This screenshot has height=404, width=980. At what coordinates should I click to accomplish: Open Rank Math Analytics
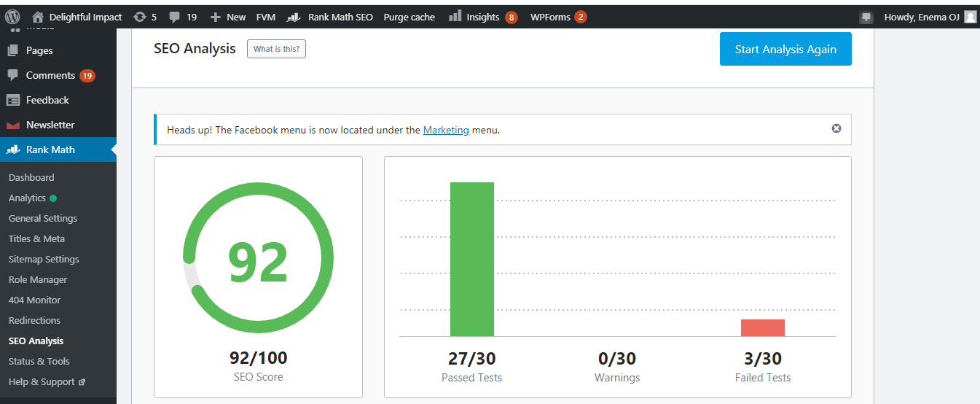coord(27,198)
